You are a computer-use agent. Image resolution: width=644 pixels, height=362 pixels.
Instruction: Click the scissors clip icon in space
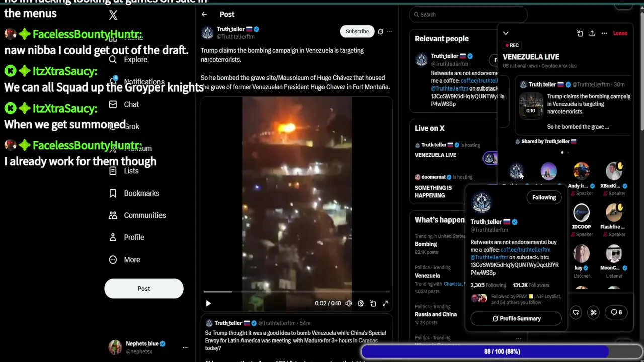click(593, 312)
